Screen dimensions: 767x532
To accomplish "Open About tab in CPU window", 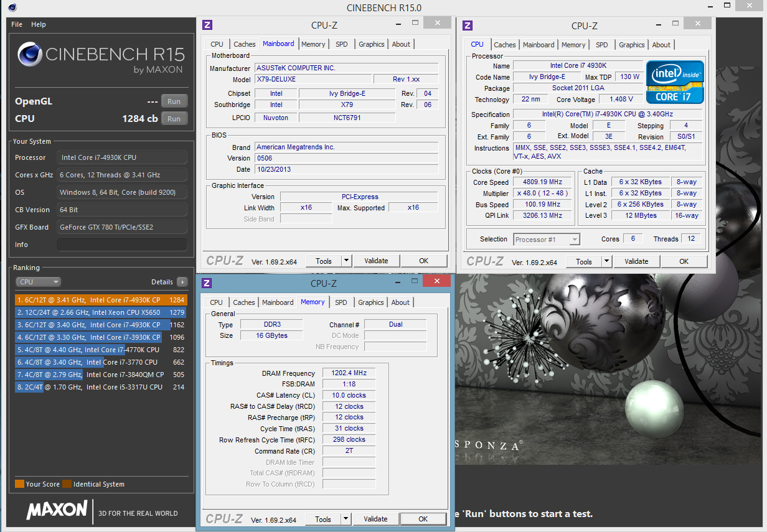I will pyautogui.click(x=661, y=45).
